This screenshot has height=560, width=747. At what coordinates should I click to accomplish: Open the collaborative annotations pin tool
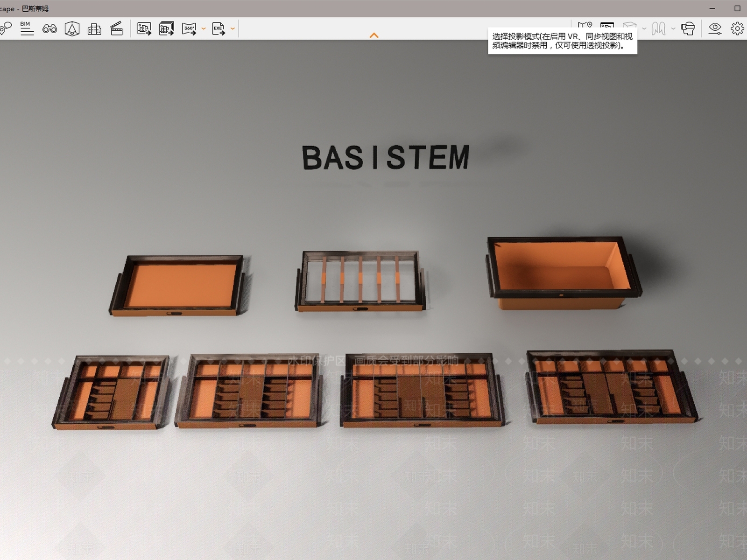coord(5,28)
